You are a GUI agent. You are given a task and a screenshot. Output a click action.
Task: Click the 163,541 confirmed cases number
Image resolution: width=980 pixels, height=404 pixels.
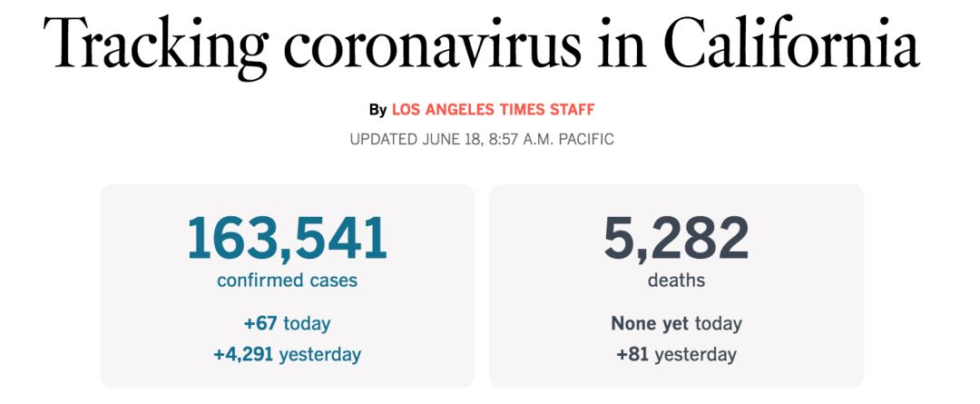[288, 238]
